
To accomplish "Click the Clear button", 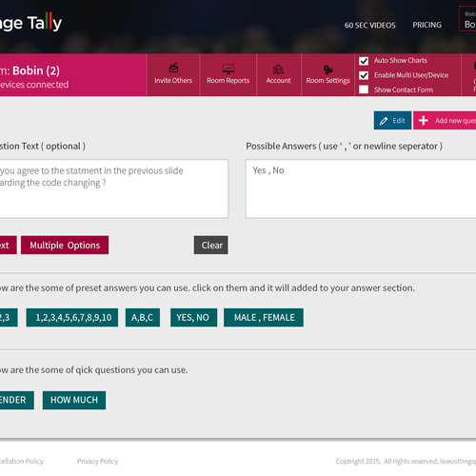I will 211,245.
